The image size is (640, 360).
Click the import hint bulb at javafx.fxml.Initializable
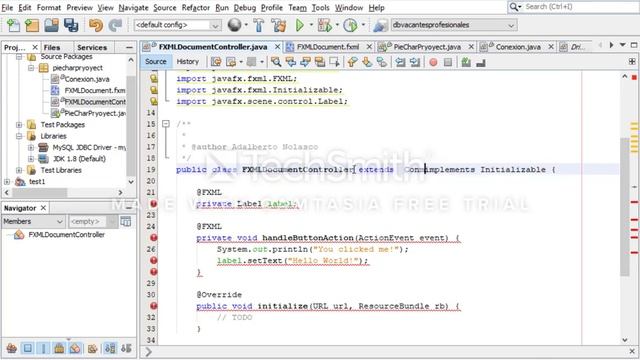[x=153, y=90]
